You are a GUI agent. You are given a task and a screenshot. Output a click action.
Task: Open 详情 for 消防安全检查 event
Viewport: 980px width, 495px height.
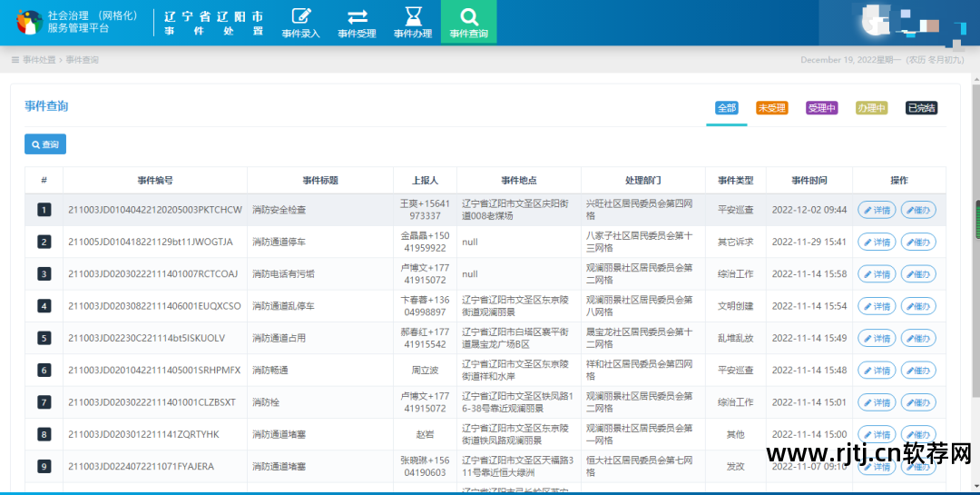[x=877, y=211]
